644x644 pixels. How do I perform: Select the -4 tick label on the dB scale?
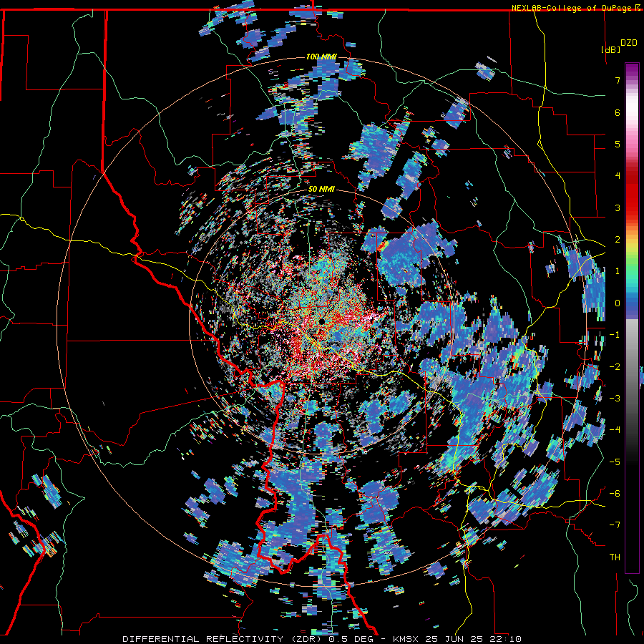coord(615,430)
